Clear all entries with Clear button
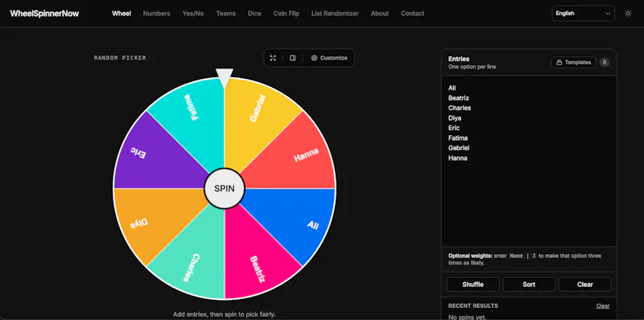This screenshot has width=644, height=320. (x=585, y=285)
